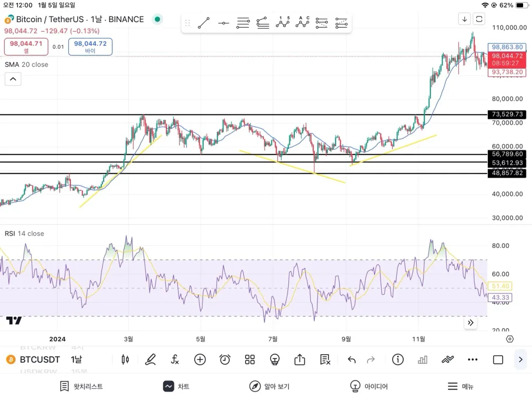The height and width of the screenshot is (399, 532).
Task: Expand the toolbar with the right chevron
Action: [x=520, y=360]
